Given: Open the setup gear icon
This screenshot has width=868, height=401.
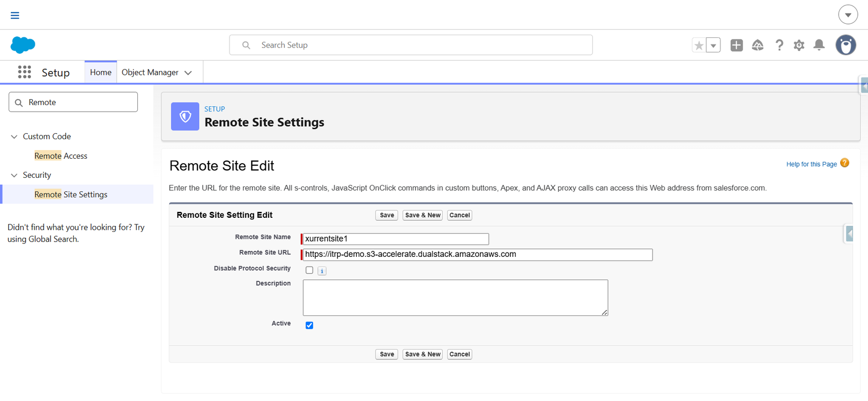Looking at the screenshot, I should [x=799, y=46].
